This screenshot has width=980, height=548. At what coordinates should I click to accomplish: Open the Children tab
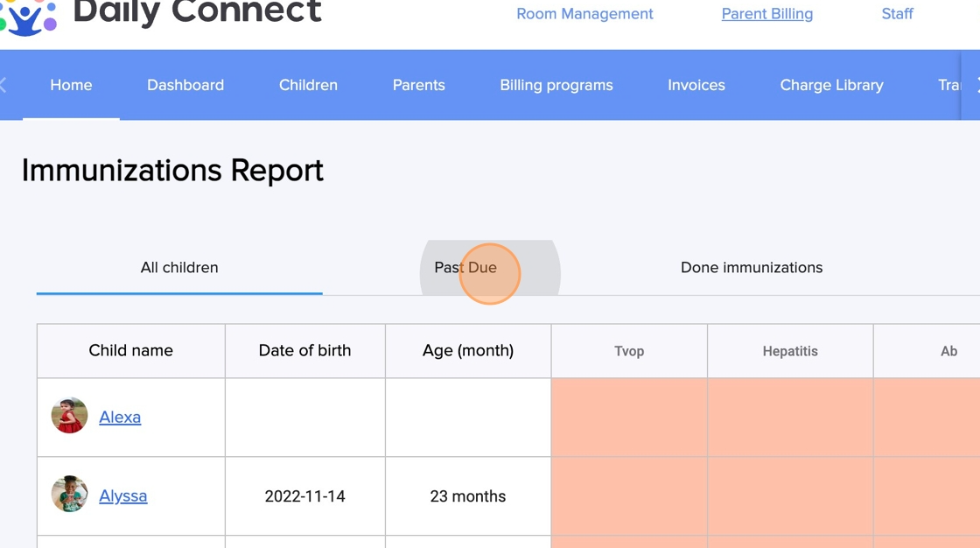308,85
